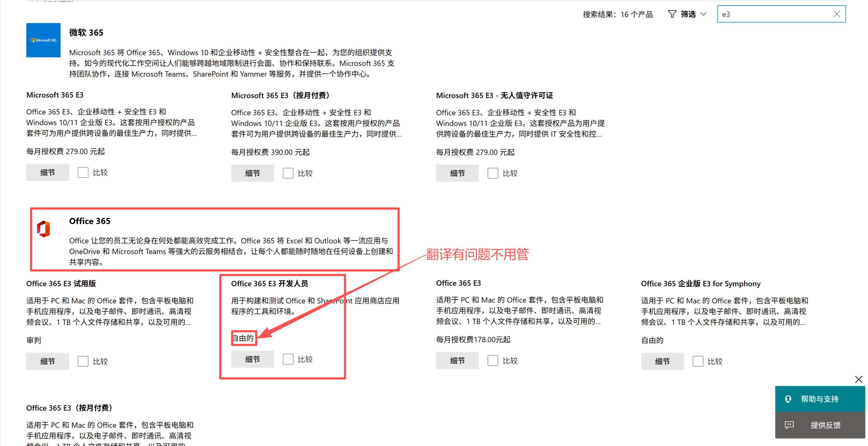Open 细节 for Microsoft 365 E3 无人值守许可证
This screenshot has width=868, height=446.
click(457, 173)
